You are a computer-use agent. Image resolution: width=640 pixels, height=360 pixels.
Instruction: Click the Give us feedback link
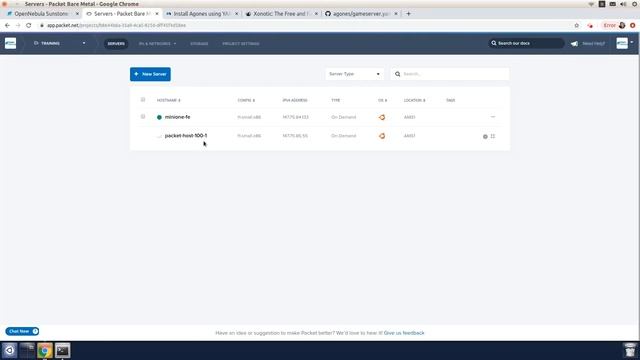click(x=404, y=333)
